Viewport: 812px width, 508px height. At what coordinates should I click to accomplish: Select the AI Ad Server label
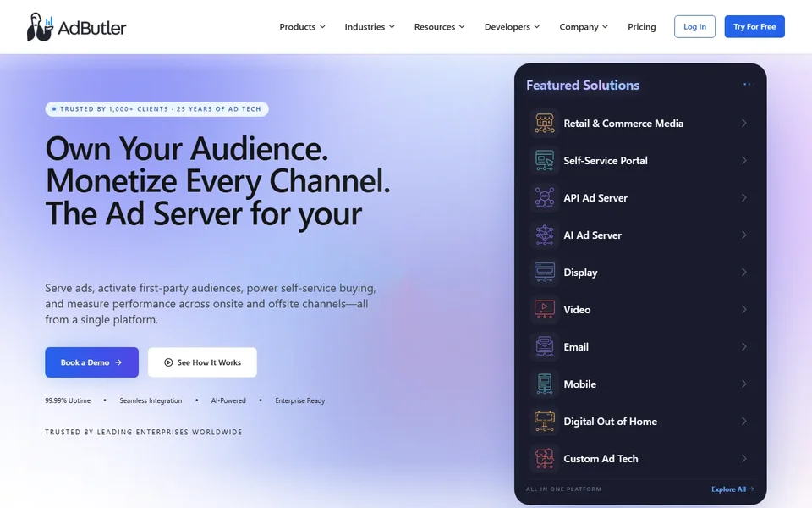coord(592,235)
